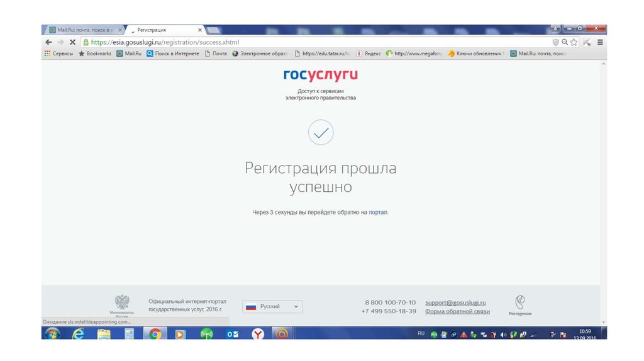Follow the портал link
The image size is (644, 361).
tap(378, 213)
